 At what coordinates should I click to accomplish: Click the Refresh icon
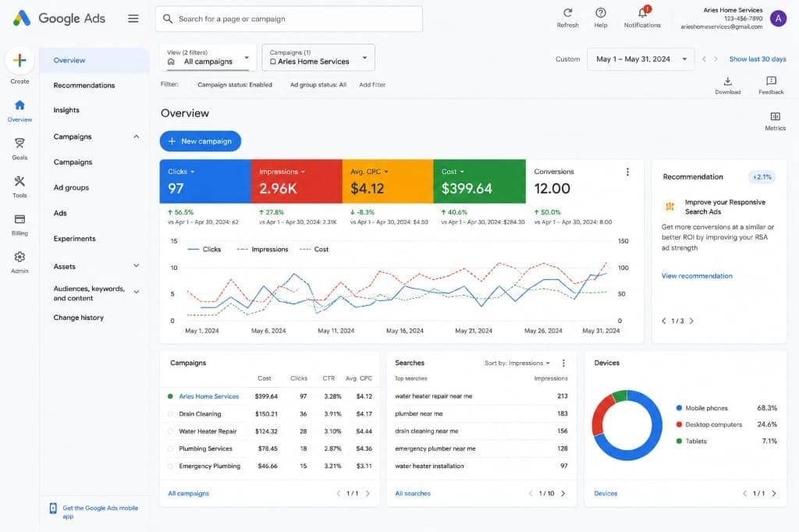click(568, 12)
